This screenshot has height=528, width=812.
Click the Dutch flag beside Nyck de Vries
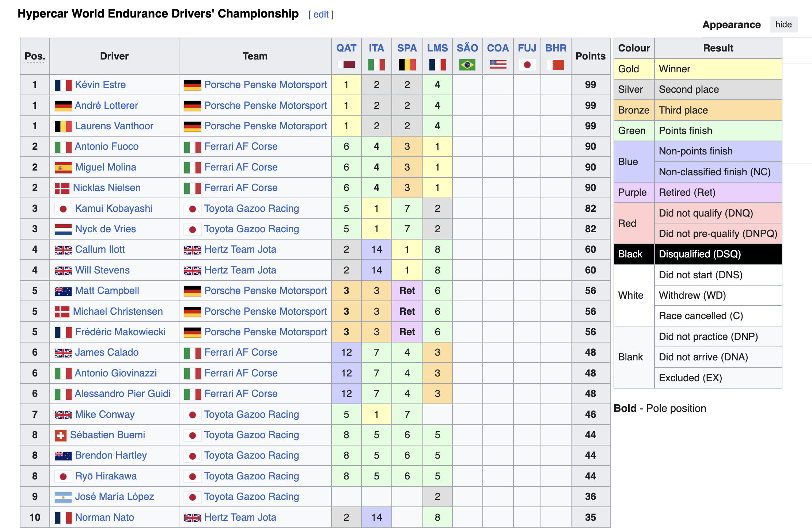[x=63, y=229]
